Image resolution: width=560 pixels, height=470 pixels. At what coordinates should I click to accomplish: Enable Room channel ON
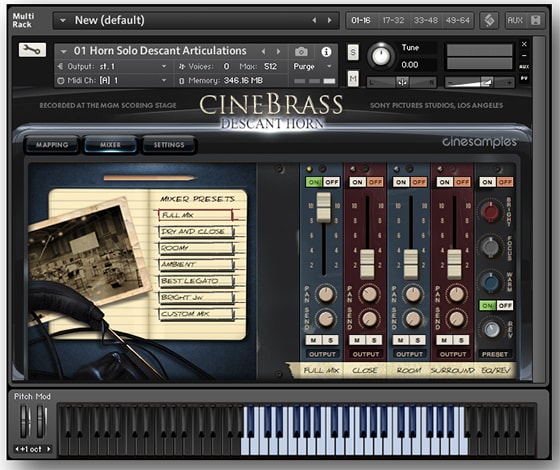pyautogui.click(x=401, y=182)
